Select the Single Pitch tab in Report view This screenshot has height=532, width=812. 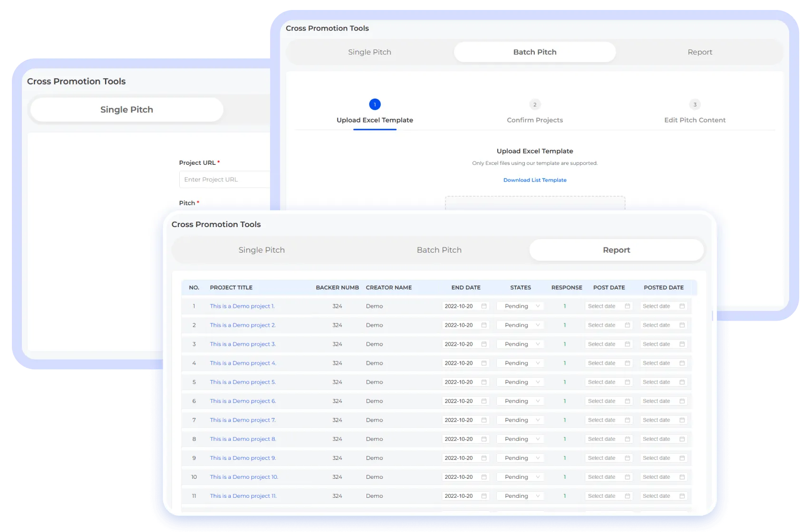click(x=261, y=249)
